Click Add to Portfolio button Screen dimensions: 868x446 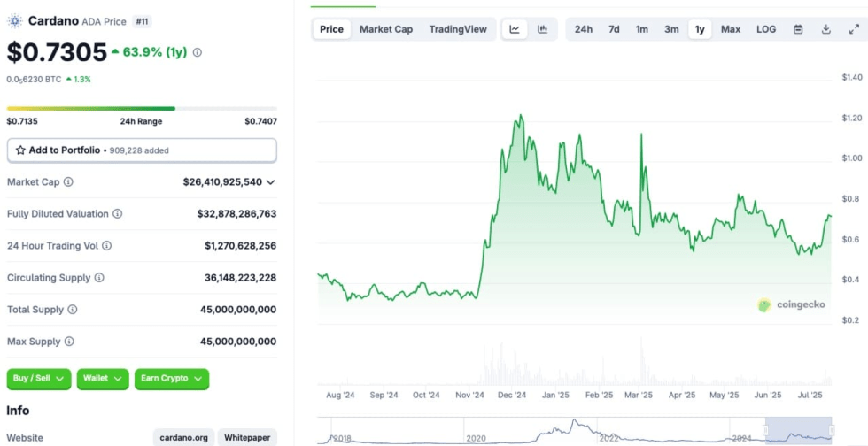pyautogui.click(x=142, y=150)
